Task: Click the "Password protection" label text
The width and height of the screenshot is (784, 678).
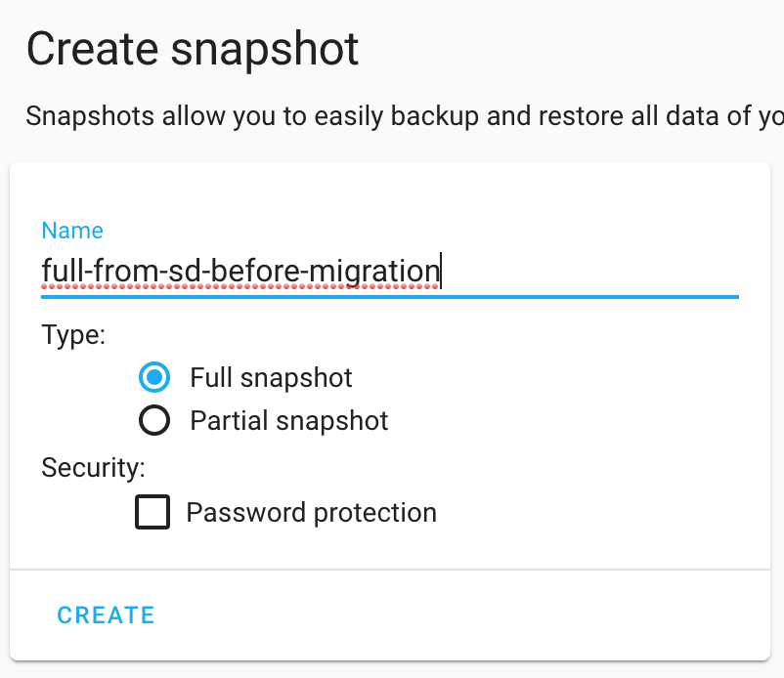Action: click(311, 512)
